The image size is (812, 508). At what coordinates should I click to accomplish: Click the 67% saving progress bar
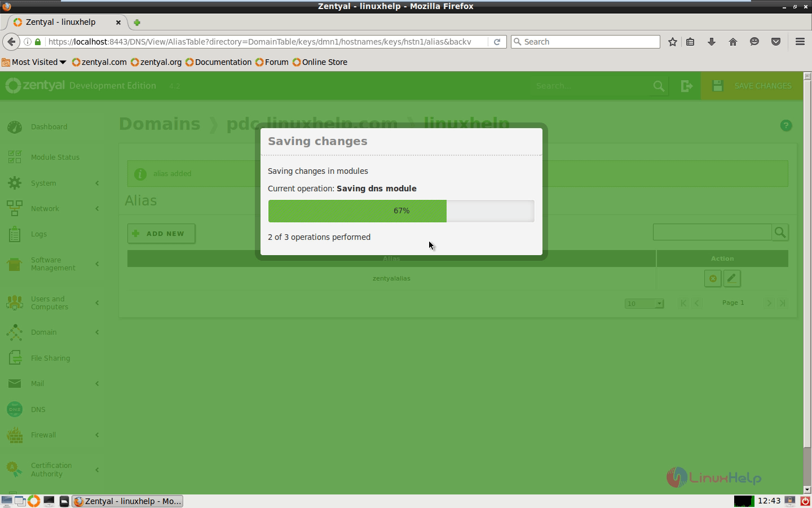click(x=401, y=211)
